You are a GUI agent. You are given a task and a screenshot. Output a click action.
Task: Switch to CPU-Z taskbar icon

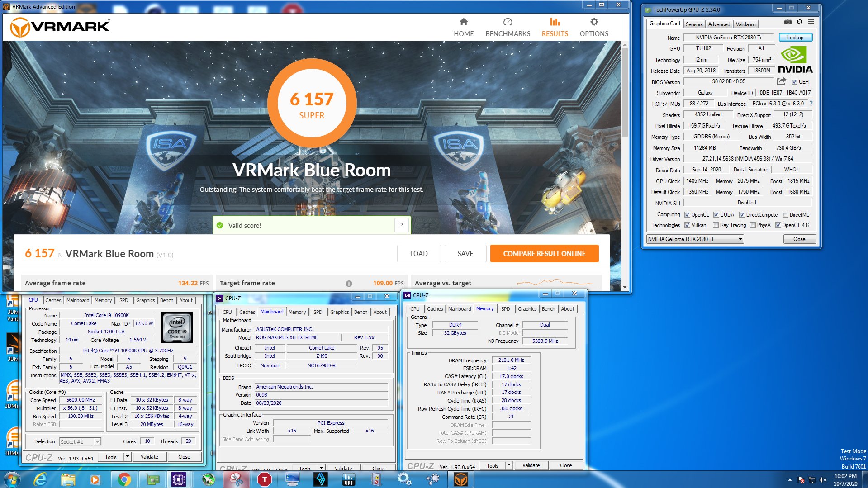click(179, 479)
